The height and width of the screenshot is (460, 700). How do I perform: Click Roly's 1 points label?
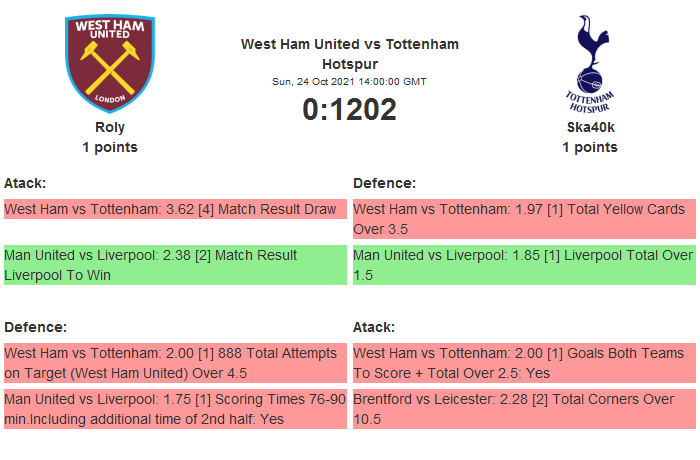point(110,147)
